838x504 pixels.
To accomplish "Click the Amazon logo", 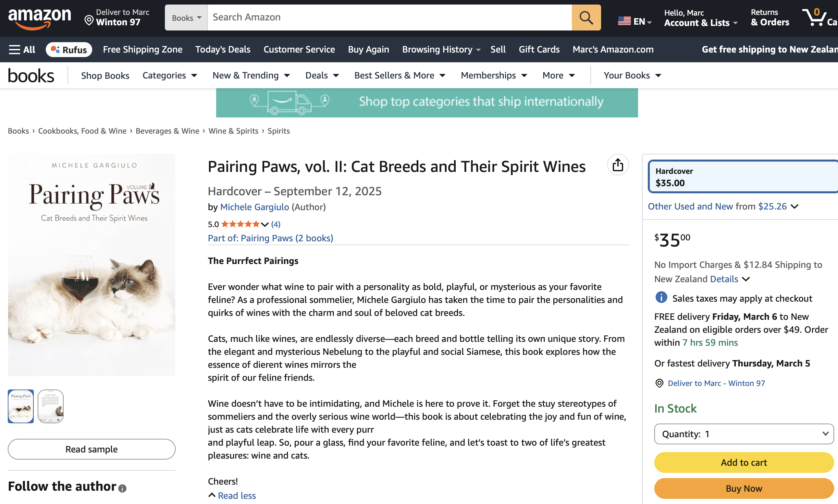I will (39, 18).
